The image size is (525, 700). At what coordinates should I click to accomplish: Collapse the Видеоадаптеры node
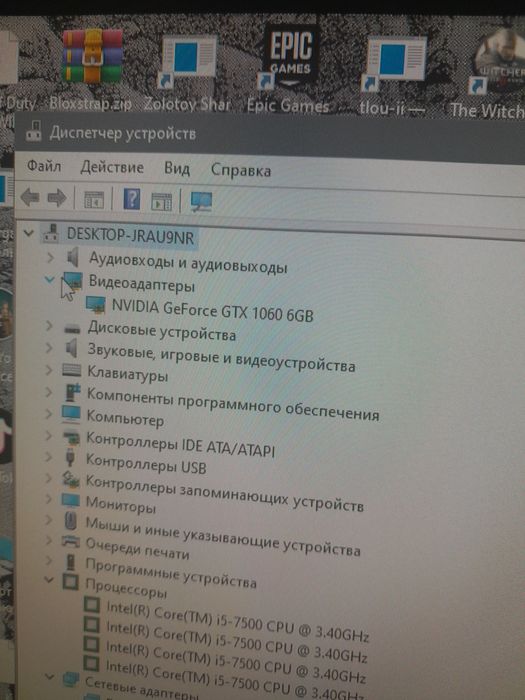pos(50,279)
